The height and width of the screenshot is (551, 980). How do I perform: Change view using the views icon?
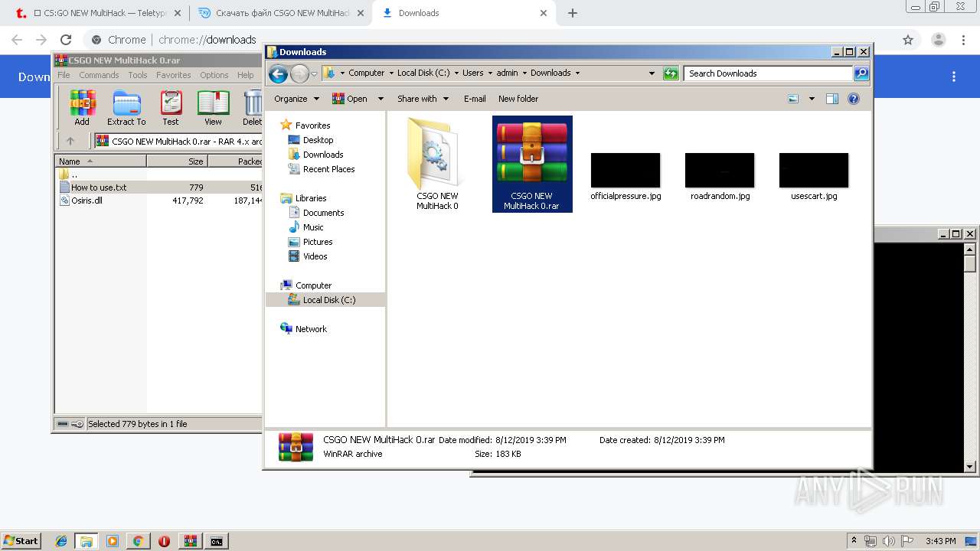793,99
